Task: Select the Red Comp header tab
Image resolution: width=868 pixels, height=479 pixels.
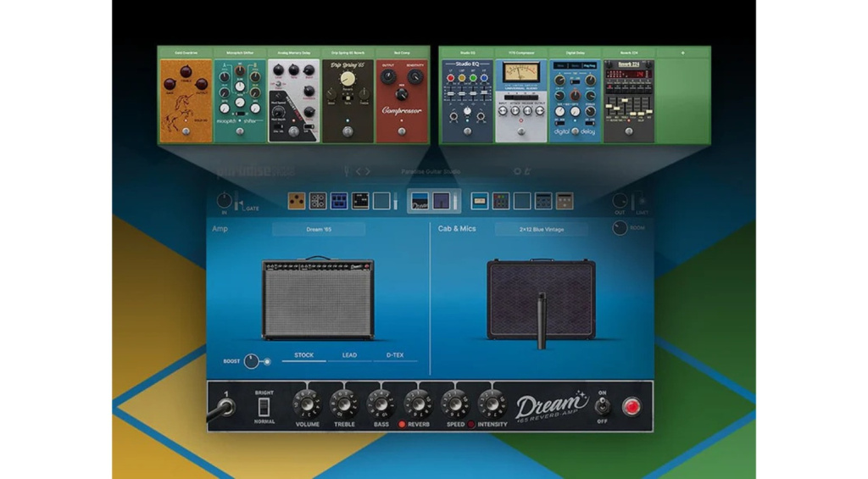Action: tap(402, 53)
